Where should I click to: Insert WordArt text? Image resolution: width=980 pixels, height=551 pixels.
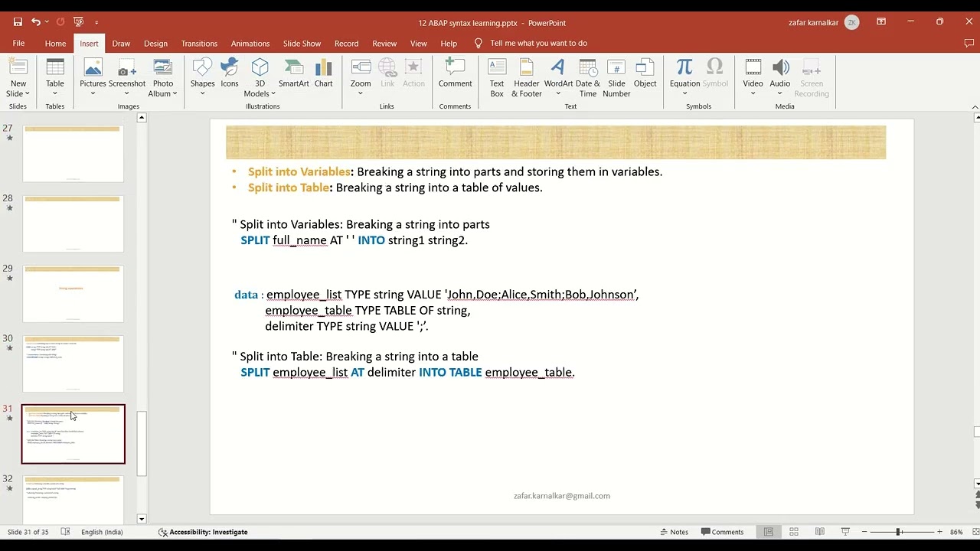pos(558,78)
